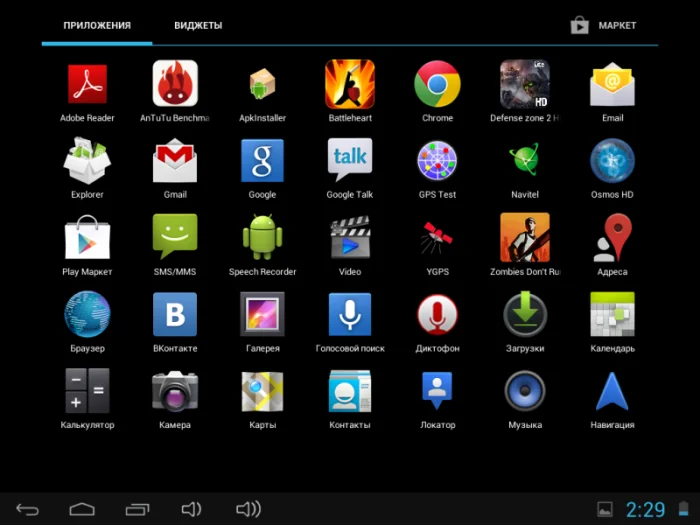Open the picture notification icon
This screenshot has height=525, width=700.
pos(605,509)
